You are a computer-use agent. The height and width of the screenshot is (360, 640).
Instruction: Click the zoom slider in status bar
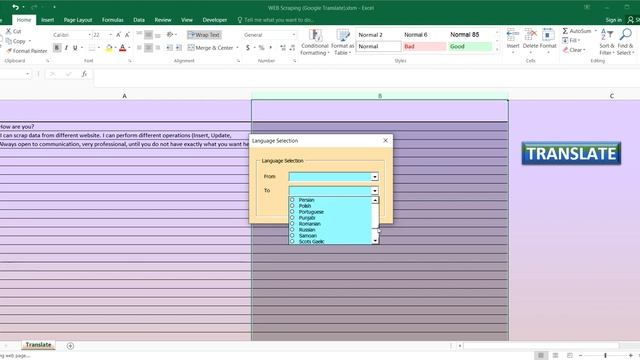coord(605,356)
